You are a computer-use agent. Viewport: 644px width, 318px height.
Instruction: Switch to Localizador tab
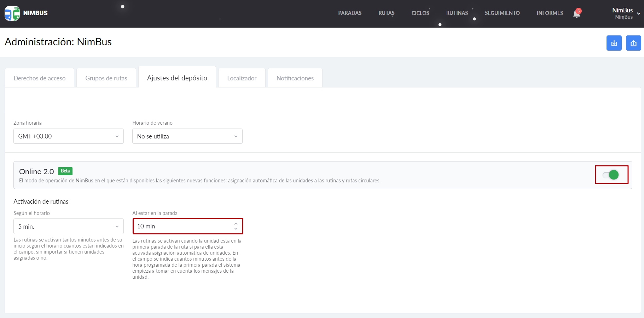pos(242,78)
